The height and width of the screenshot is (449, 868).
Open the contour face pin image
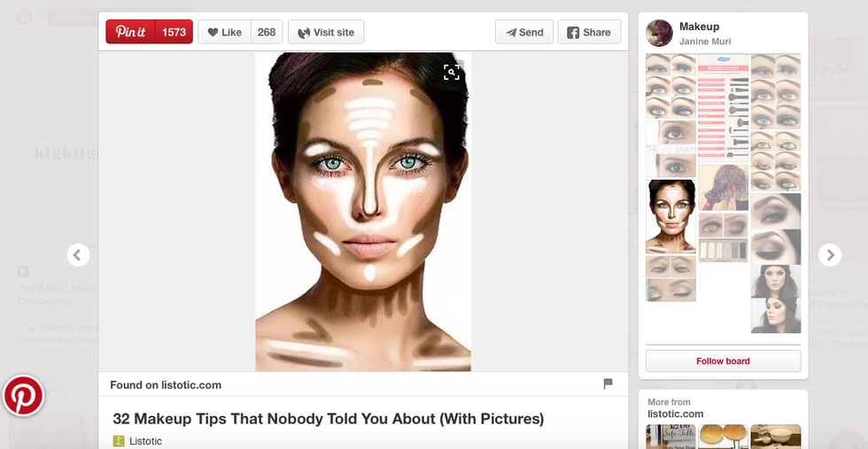point(363,211)
